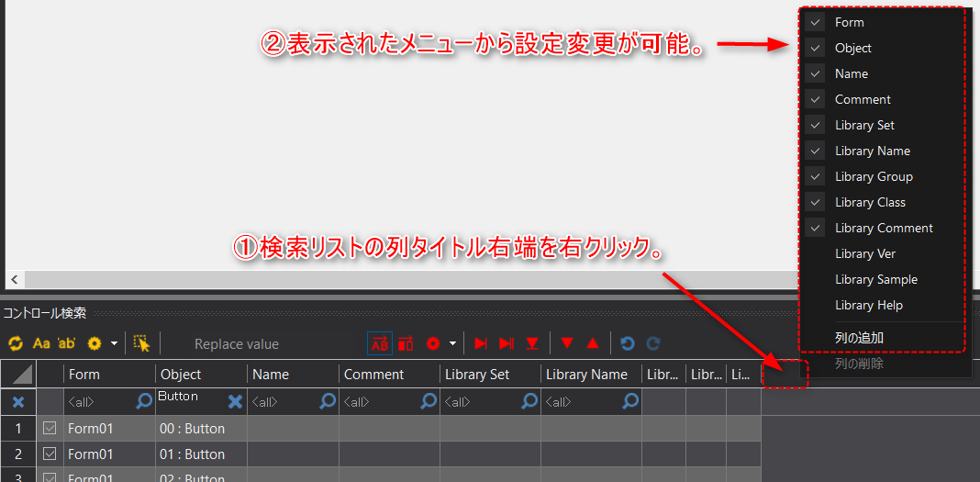Click the Library Set column header
980x482 pixels.
coord(477,375)
